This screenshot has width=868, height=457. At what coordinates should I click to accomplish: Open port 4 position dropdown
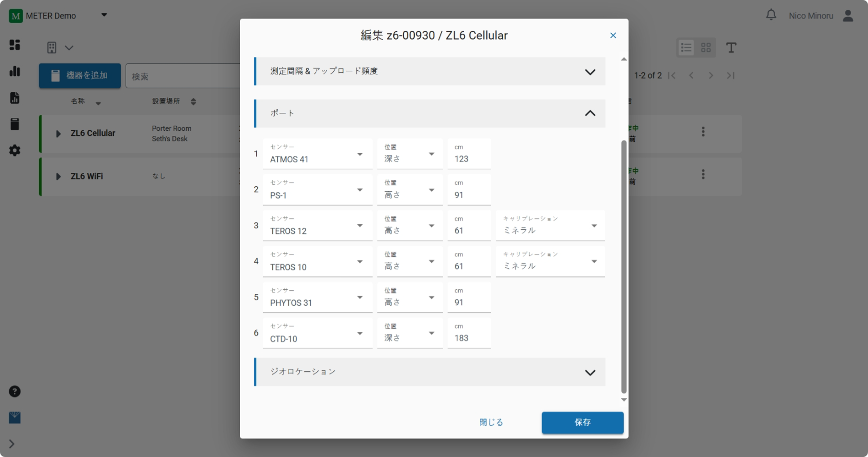410,262
